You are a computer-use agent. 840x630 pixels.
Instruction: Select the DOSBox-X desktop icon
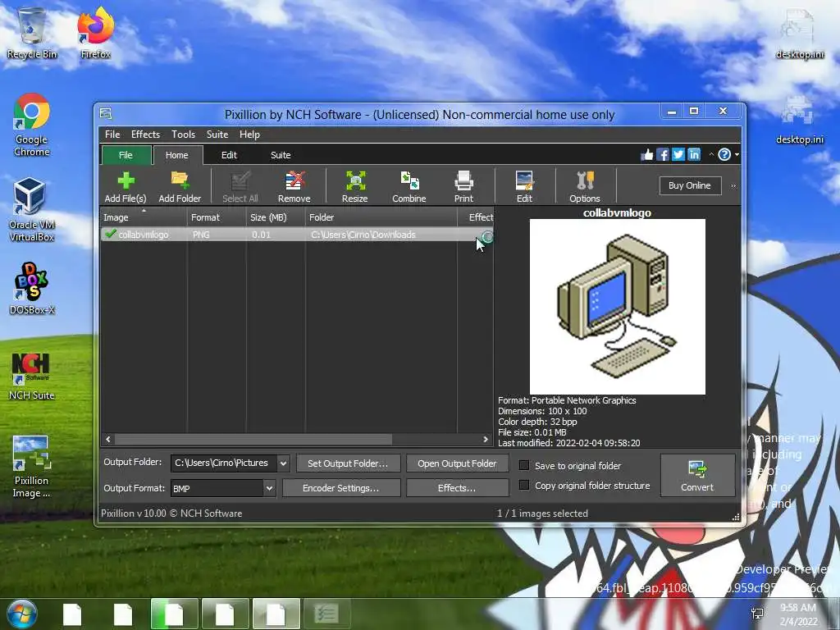tap(32, 288)
